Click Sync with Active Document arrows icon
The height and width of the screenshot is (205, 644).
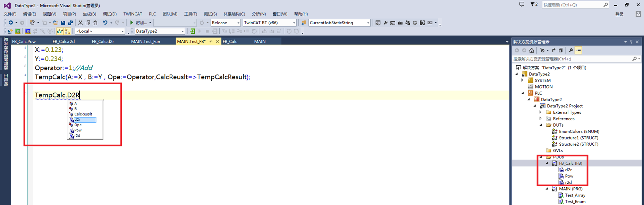coord(553,50)
